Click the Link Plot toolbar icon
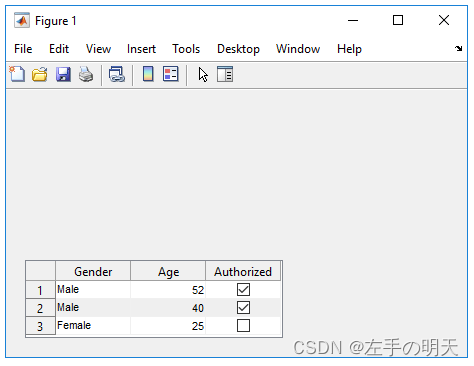The height and width of the screenshot is (366, 474). click(117, 74)
